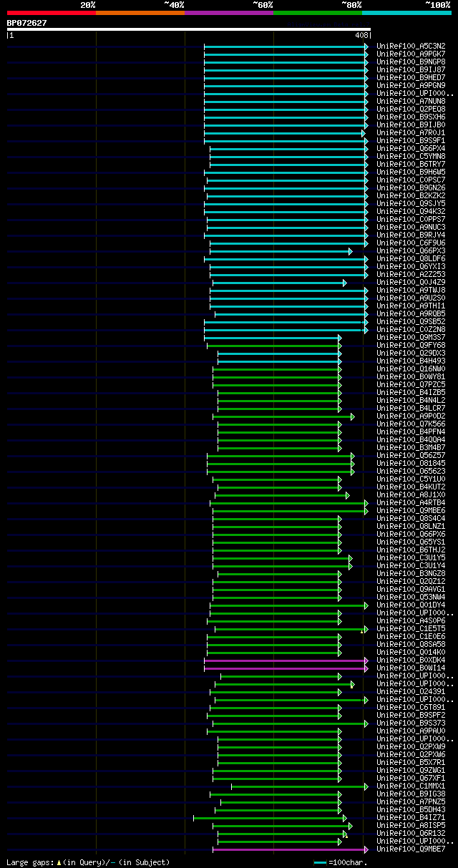Viewport: 458px width, 868px height.
Task: Select the UniRef100_C1E5T5 entry
Action: pos(411,628)
